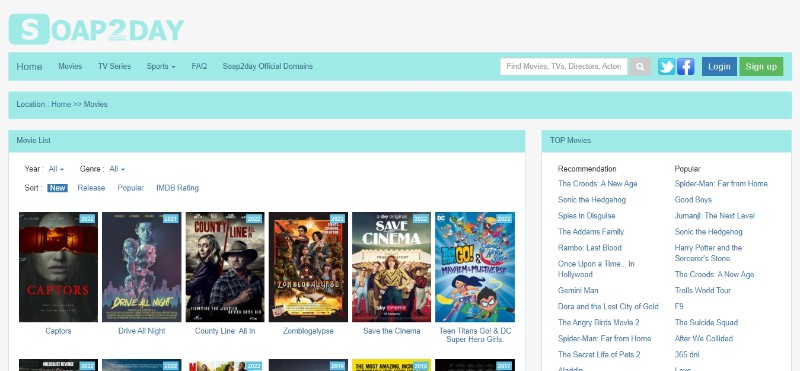Screen dimensions: 800x371
Task: Open the Sports dropdown menu
Action: (161, 66)
